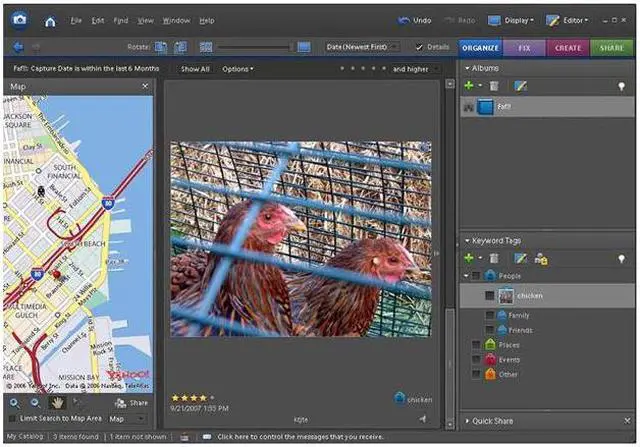This screenshot has width=640, height=447.
Task: Close the Map panel
Action: click(145, 86)
